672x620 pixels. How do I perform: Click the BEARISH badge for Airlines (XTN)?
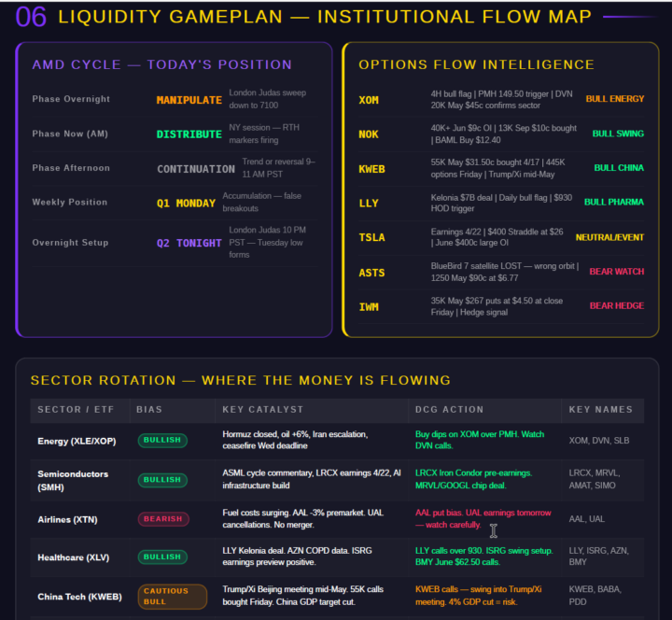pos(163,519)
